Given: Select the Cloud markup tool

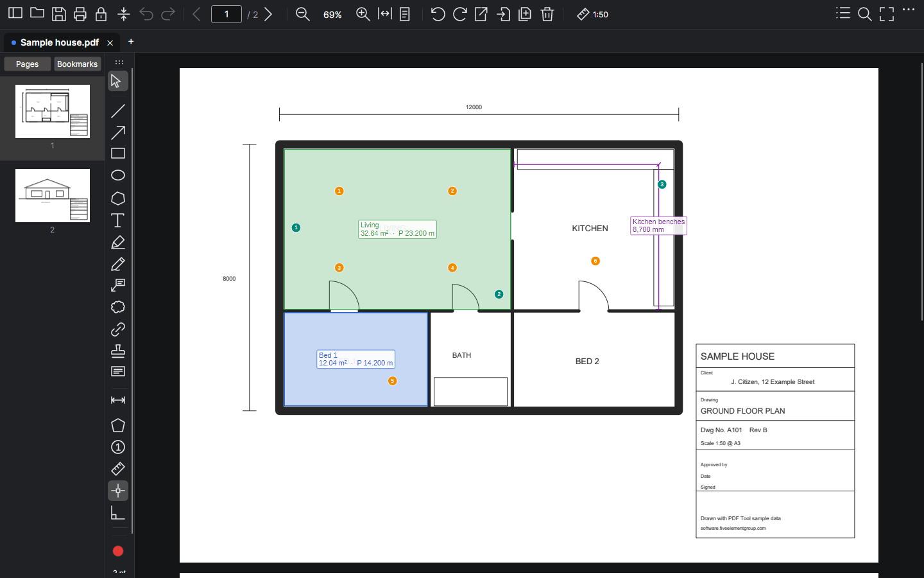Looking at the screenshot, I should [118, 307].
